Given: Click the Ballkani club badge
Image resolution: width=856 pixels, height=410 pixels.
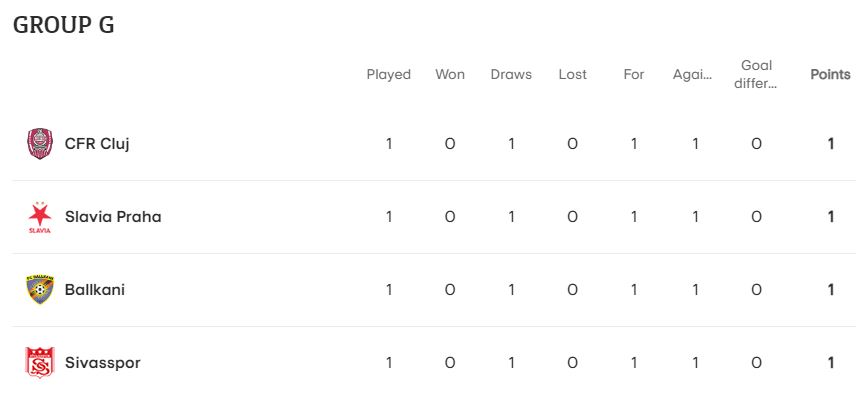Looking at the screenshot, I should [x=40, y=290].
